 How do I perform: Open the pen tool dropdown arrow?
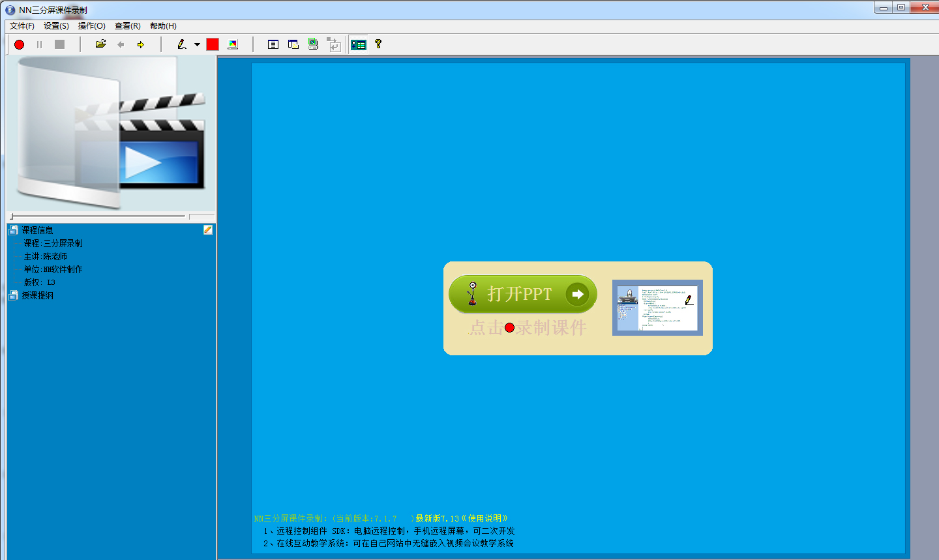pos(197,44)
